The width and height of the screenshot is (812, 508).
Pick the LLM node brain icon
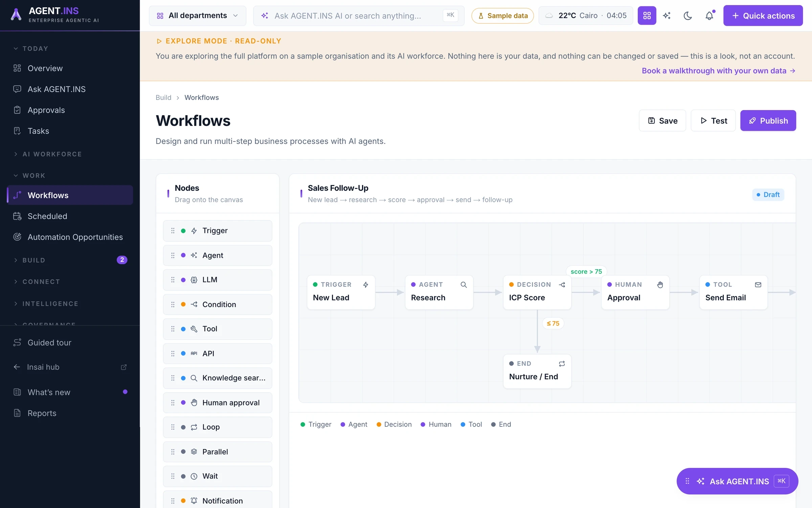194,280
